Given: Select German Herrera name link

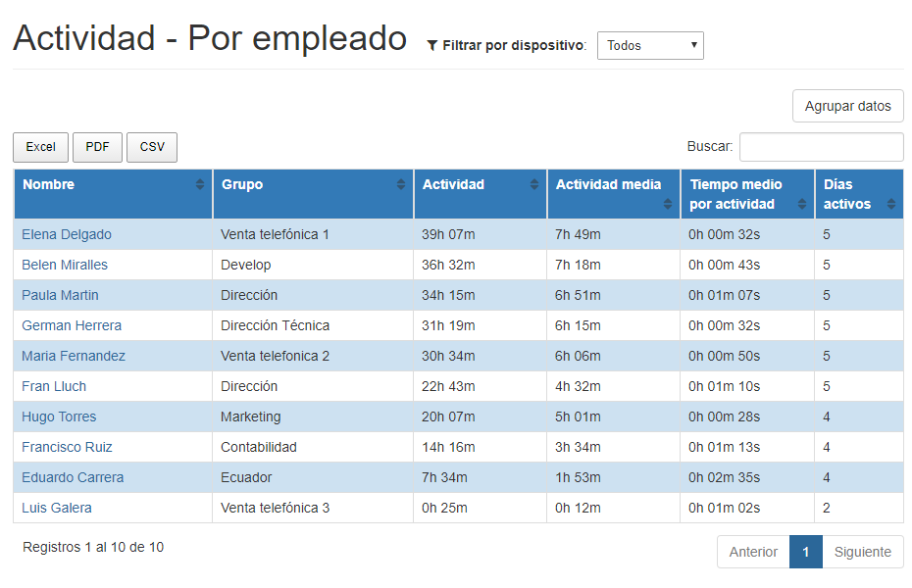Looking at the screenshot, I should coord(72,325).
